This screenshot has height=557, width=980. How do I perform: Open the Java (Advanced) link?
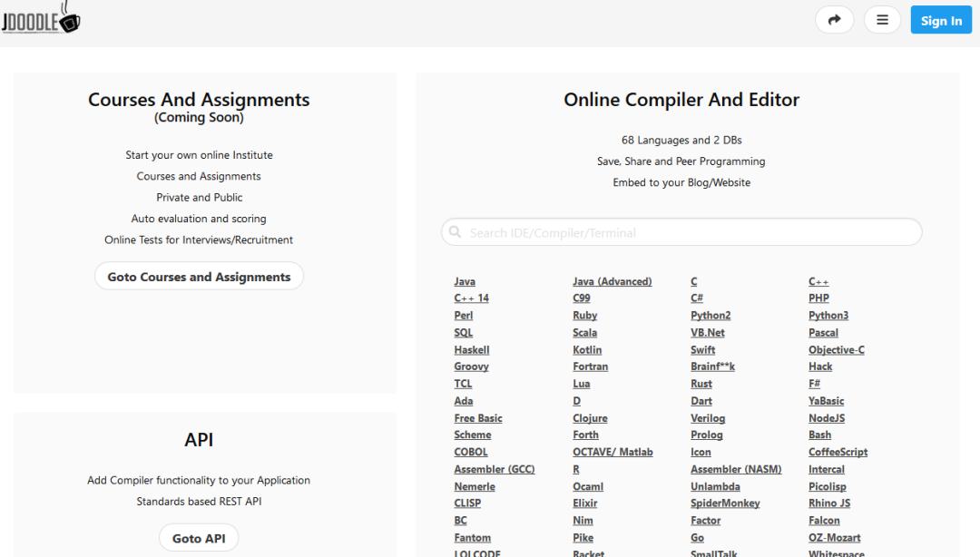coord(612,281)
